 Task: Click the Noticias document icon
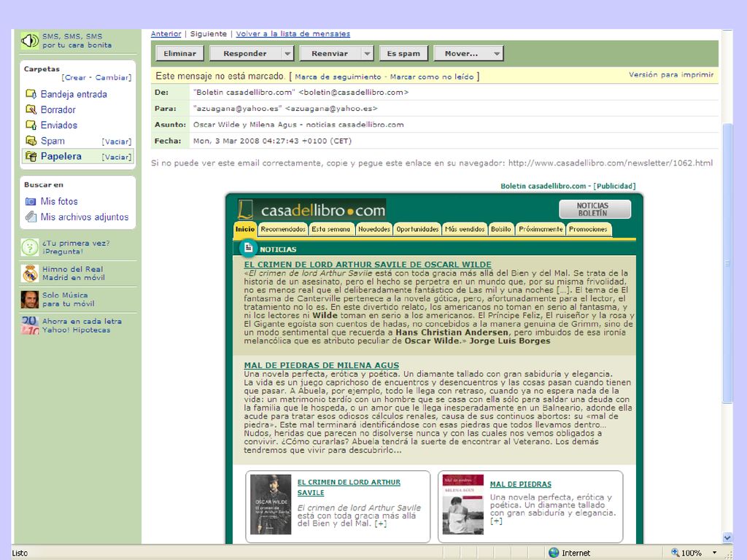[x=248, y=248]
